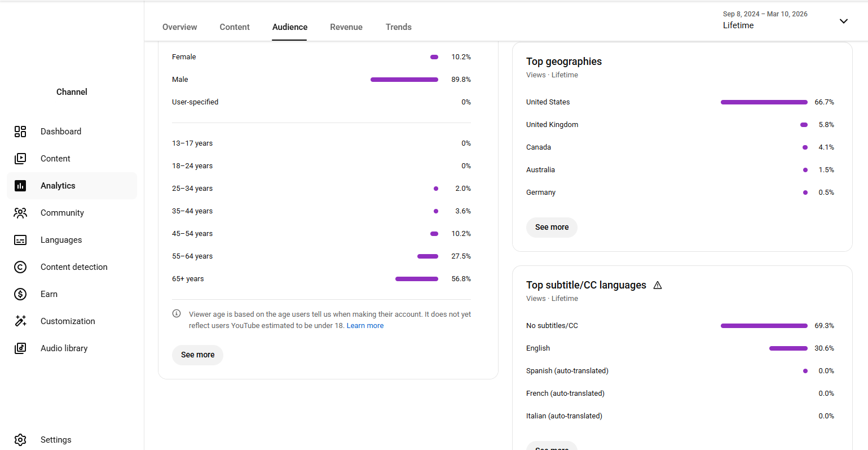
Task: Expand the date range chevron dropdown
Action: click(843, 21)
